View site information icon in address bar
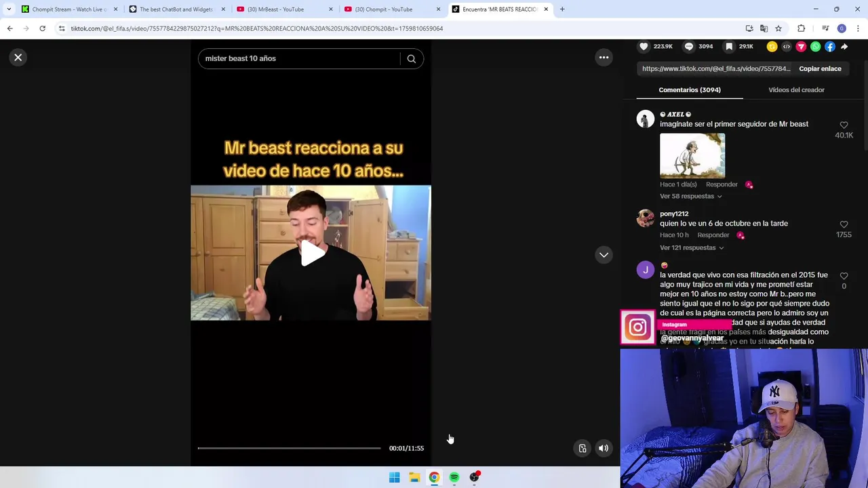Viewport: 868px width, 488px height. click(x=62, y=28)
